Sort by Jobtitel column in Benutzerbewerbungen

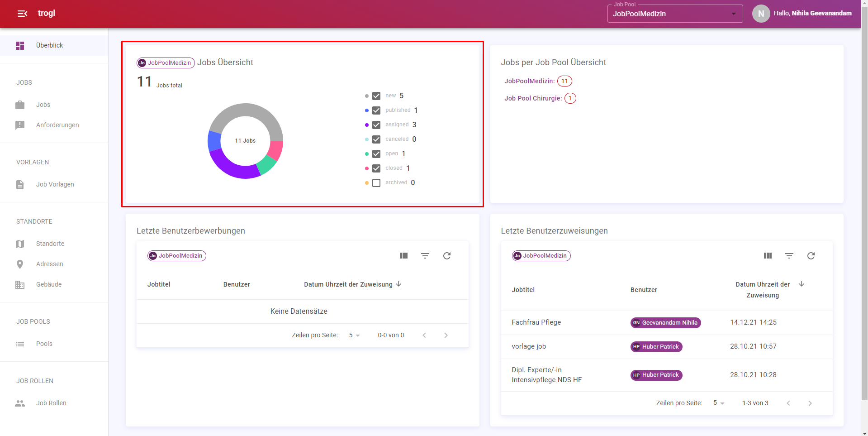159,284
